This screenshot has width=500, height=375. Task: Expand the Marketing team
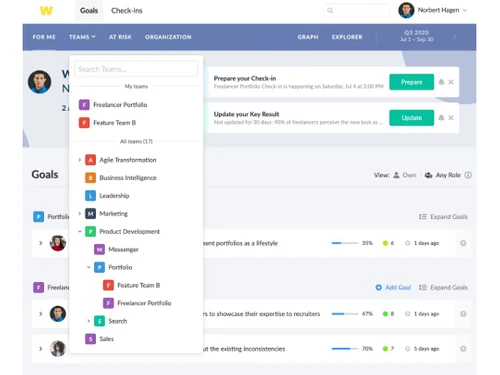79,213
